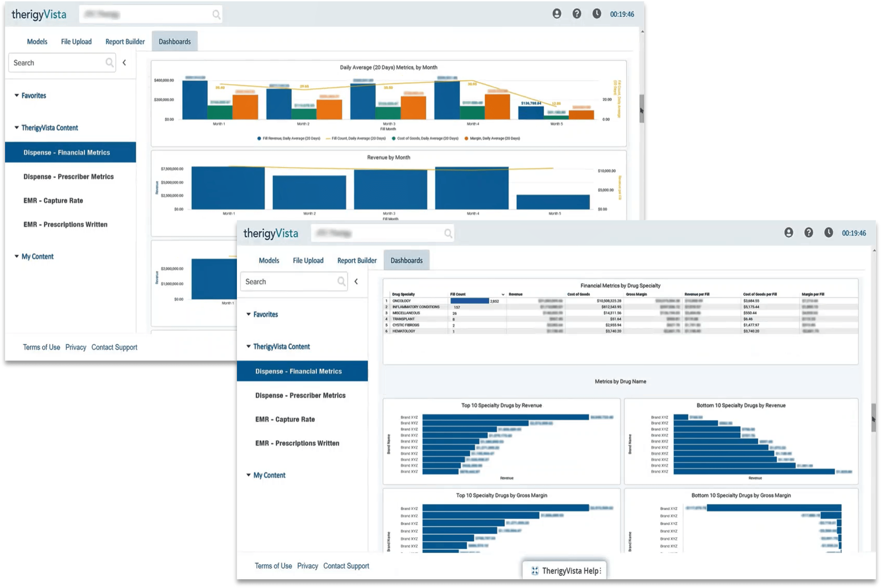Open the Fill Count column sort dropdown
Viewport: 881px width, 588px height.
coord(503,294)
